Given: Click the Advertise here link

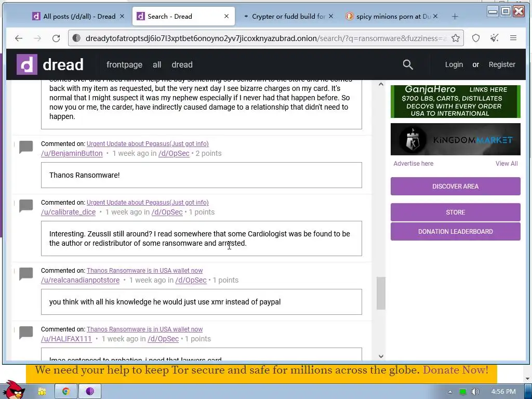Looking at the screenshot, I should coord(413,164).
